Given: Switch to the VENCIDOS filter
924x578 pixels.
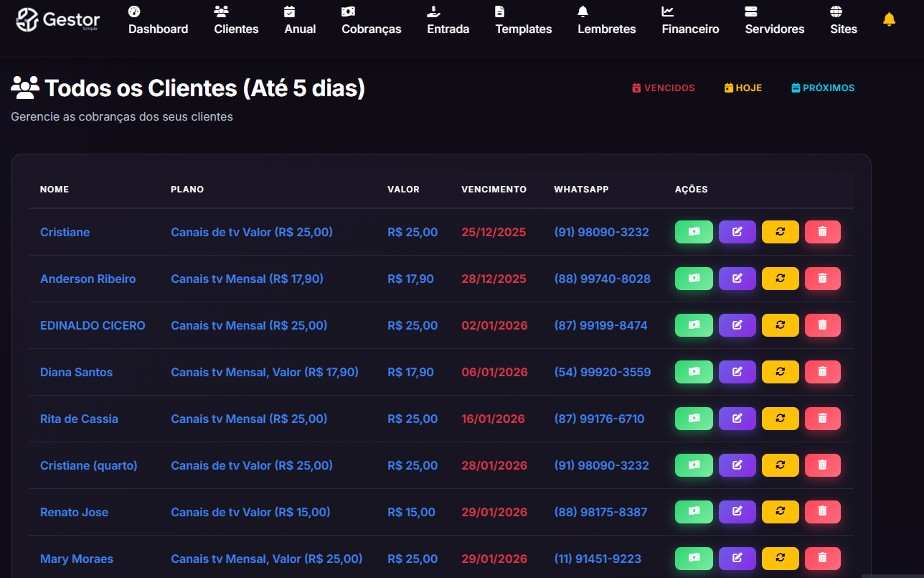Looking at the screenshot, I should tap(663, 88).
